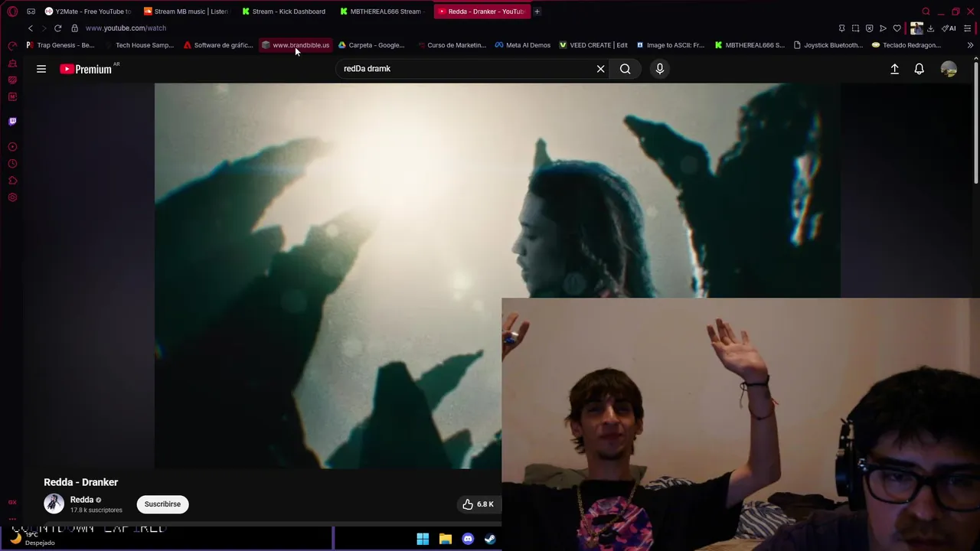Open the YouTube hamburger guide menu
Image resolution: width=980 pixels, height=551 pixels.
41,69
